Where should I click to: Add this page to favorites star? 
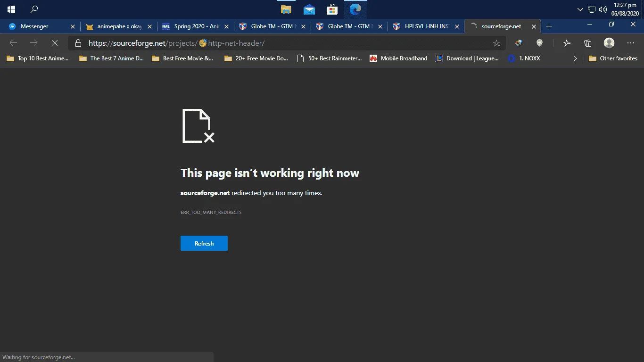496,43
